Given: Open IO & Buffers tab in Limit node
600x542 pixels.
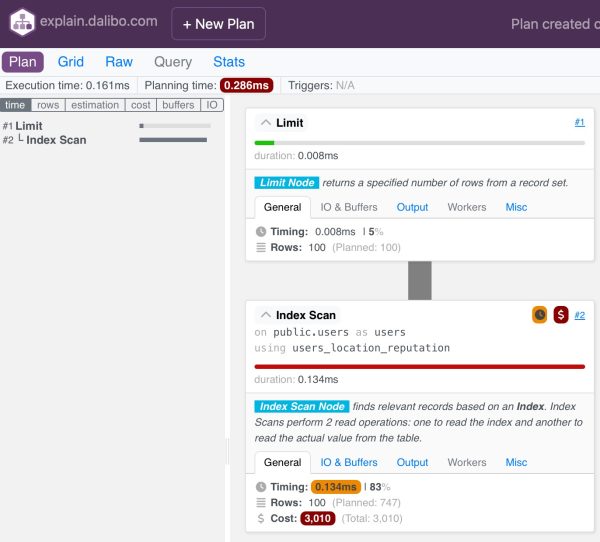Looking at the screenshot, I should tap(348, 207).
